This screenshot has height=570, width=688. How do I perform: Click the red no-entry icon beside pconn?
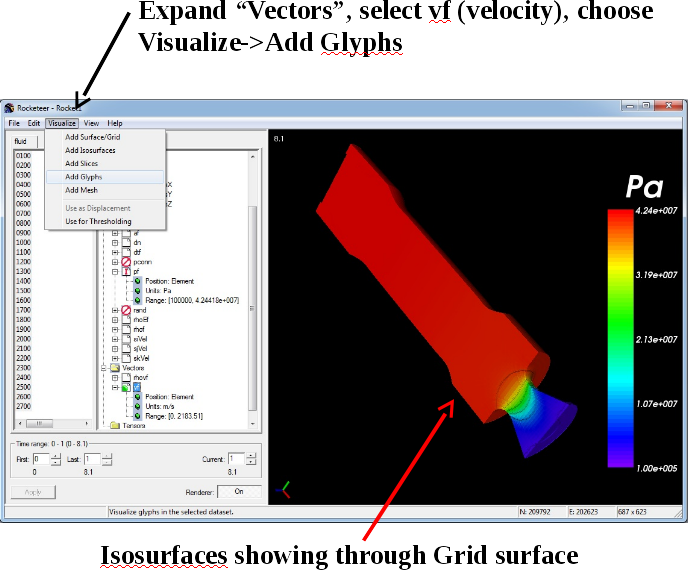pos(126,262)
